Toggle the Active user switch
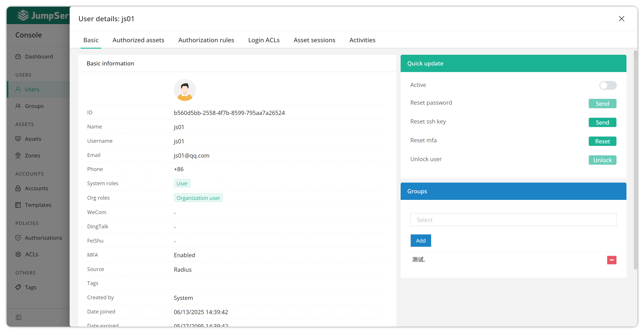 tap(608, 85)
